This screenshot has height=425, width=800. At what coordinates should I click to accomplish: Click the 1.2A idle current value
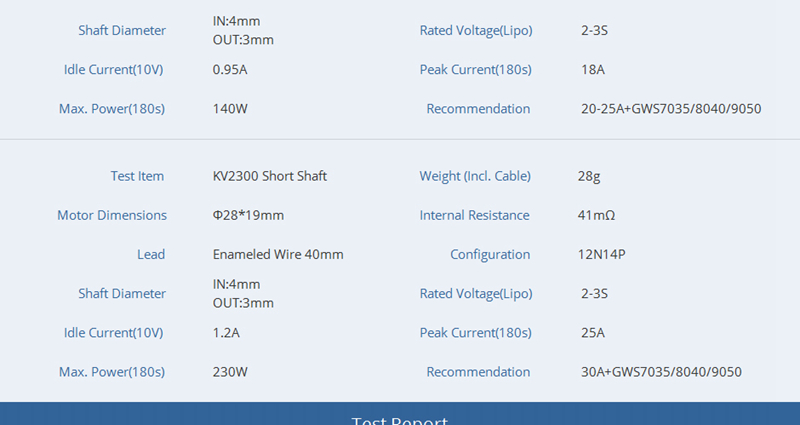pyautogui.click(x=226, y=332)
